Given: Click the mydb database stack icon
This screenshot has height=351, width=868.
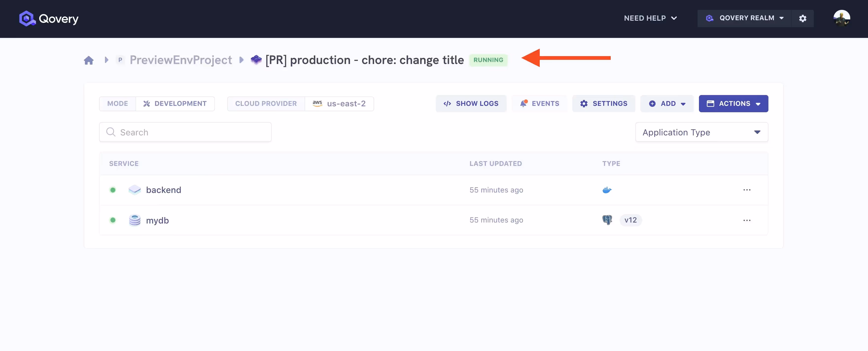Looking at the screenshot, I should pos(135,220).
